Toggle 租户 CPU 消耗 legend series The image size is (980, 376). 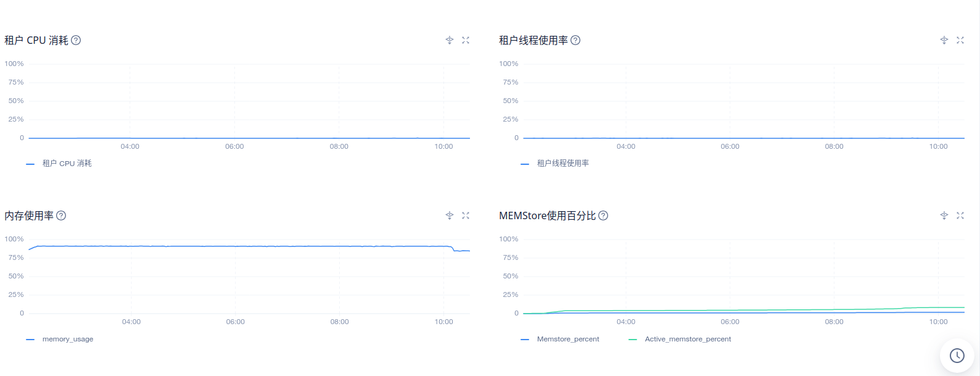click(66, 164)
